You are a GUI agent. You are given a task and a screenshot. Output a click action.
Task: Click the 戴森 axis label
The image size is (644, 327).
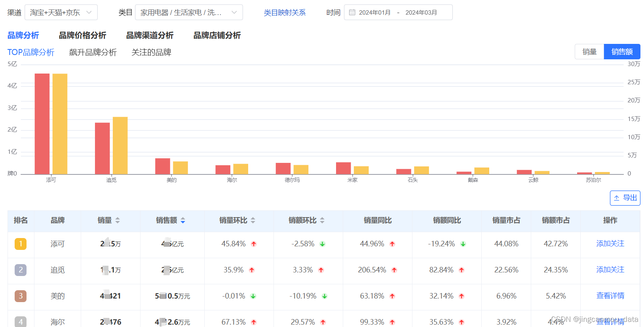[473, 180]
